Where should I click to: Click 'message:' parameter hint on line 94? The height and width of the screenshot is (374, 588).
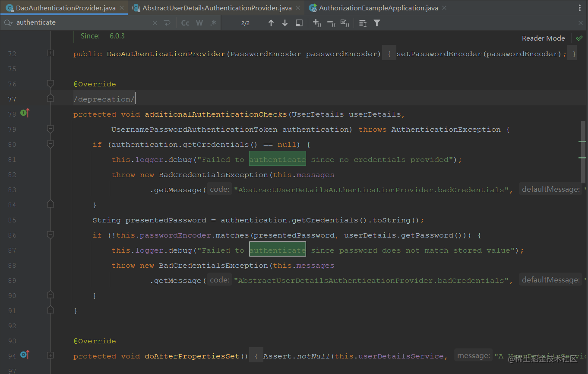473,355
